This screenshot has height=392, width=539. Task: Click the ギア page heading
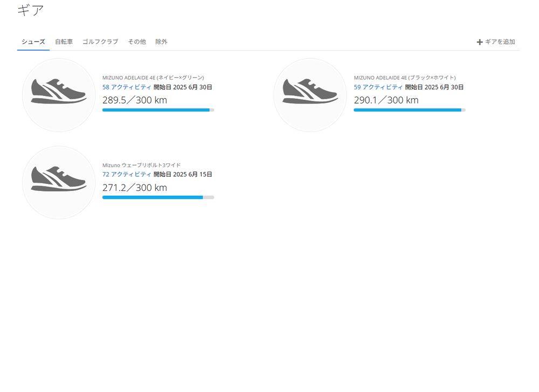point(31,10)
